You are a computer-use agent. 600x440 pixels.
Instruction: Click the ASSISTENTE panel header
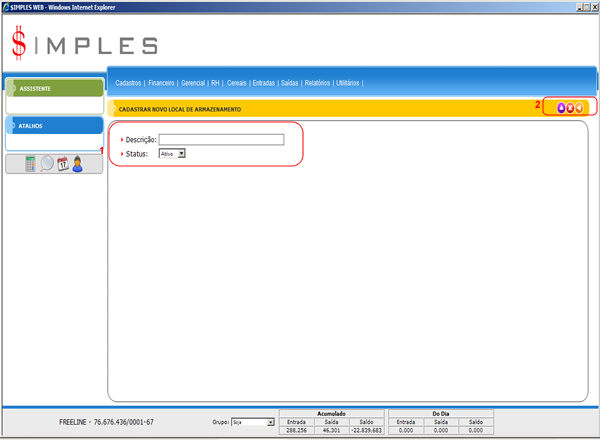[53, 88]
